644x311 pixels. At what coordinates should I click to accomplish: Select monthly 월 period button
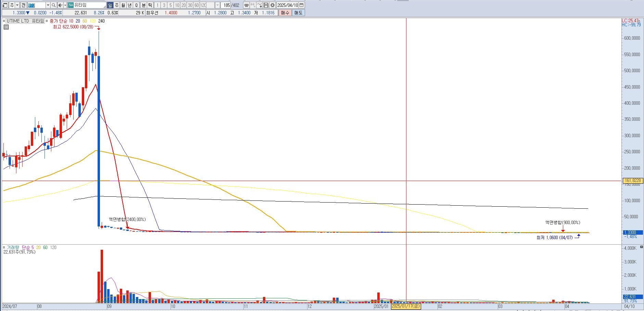(123, 5)
